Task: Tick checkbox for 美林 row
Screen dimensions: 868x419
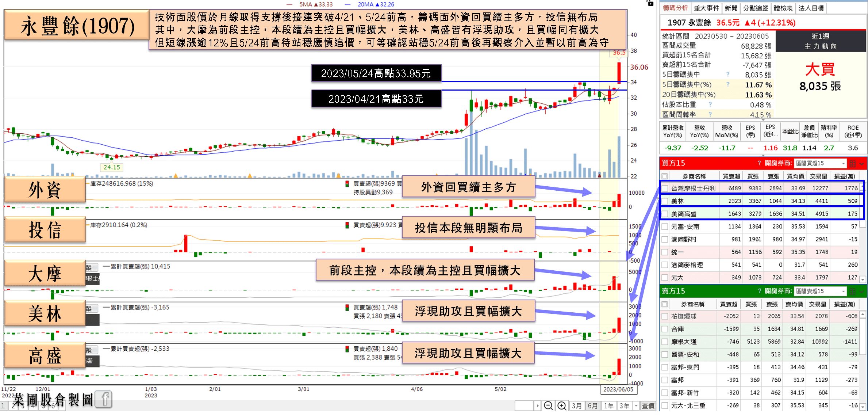Action: (x=665, y=201)
